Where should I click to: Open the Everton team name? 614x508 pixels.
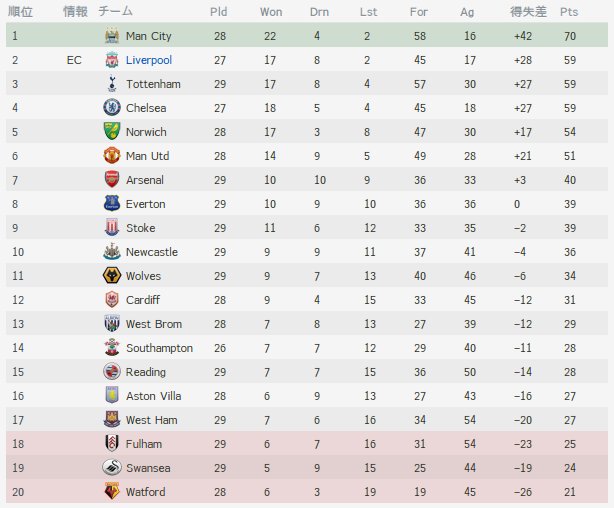(x=146, y=204)
